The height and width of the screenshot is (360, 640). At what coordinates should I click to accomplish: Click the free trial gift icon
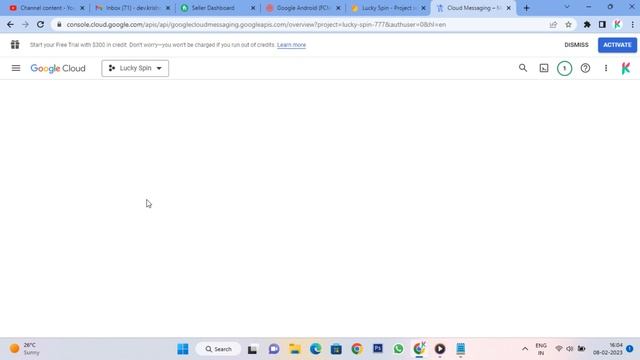point(15,44)
